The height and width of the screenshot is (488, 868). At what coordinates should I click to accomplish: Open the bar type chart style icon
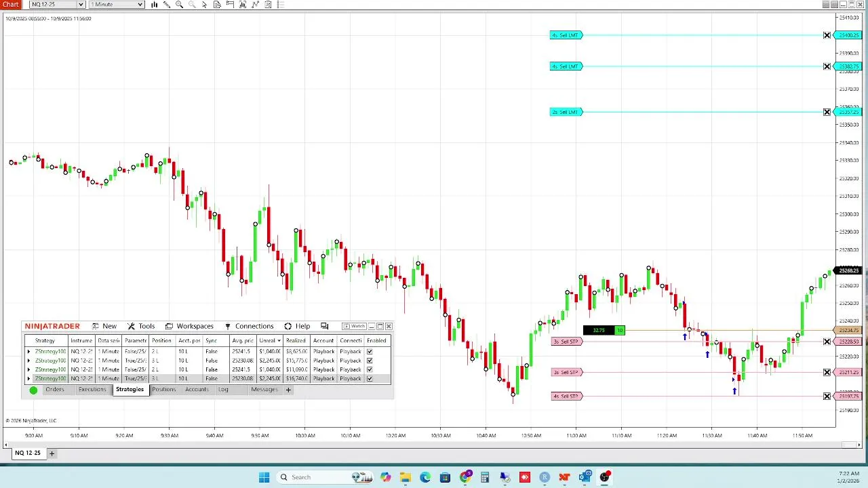[x=154, y=5]
